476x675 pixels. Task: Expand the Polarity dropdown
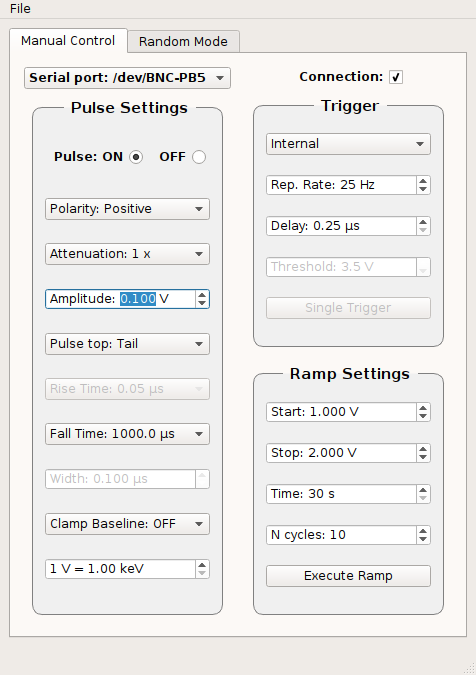[127, 209]
